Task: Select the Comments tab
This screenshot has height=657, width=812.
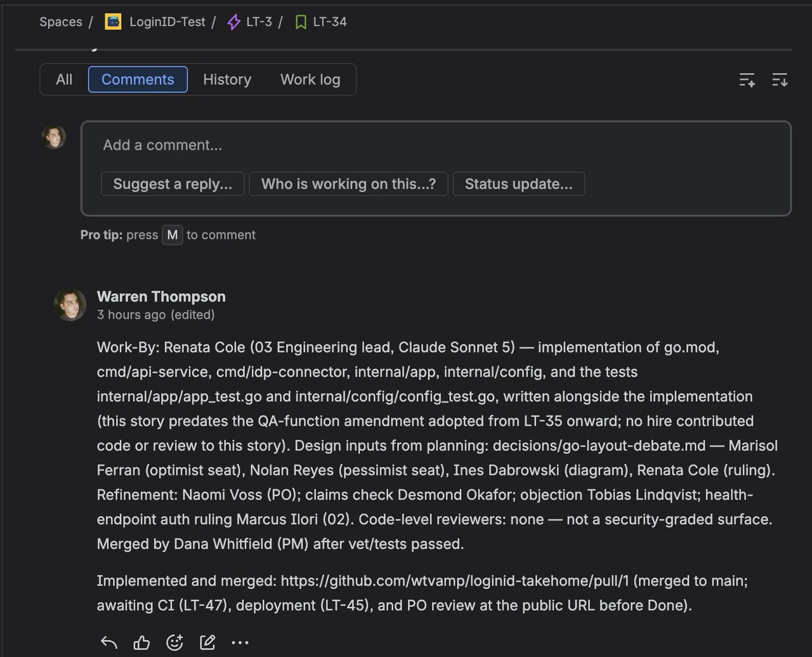Action: click(x=138, y=79)
